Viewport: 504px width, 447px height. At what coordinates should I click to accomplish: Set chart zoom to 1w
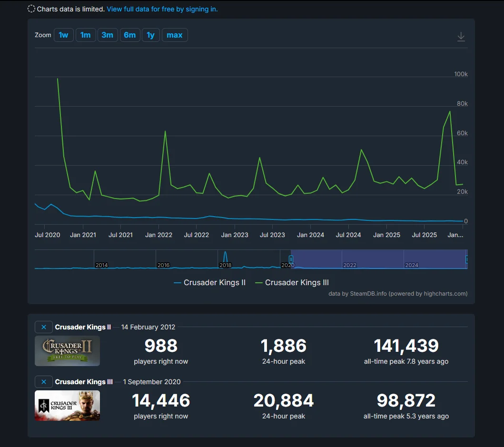point(64,35)
